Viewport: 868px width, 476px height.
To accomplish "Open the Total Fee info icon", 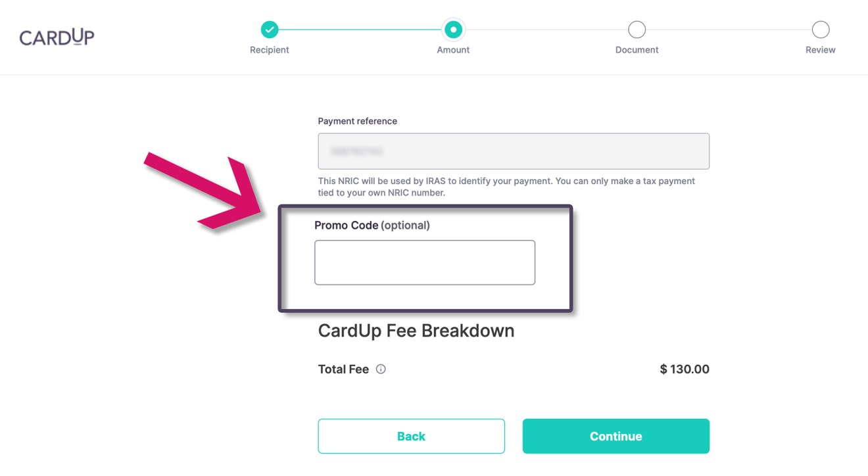I will 381,369.
